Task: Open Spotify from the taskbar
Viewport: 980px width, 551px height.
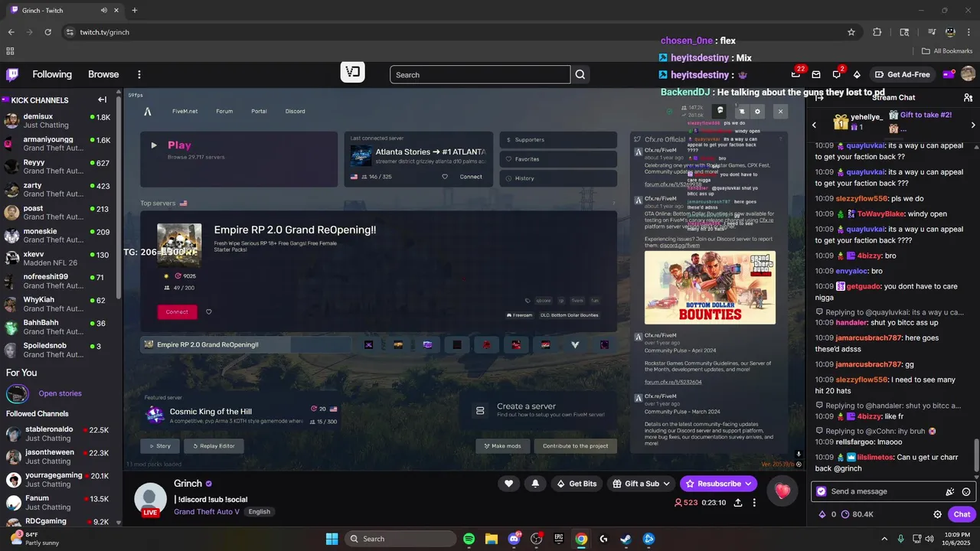Action: pyautogui.click(x=469, y=539)
